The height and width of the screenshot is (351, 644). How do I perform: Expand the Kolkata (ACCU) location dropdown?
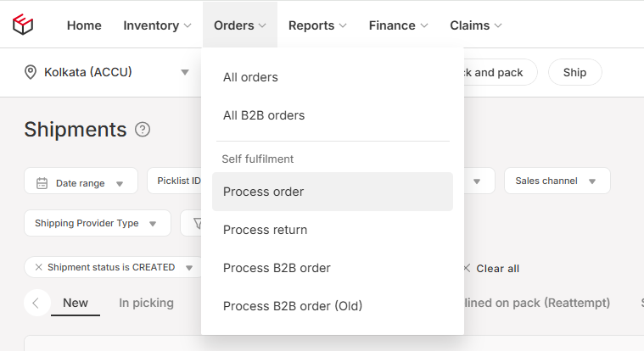pos(185,72)
